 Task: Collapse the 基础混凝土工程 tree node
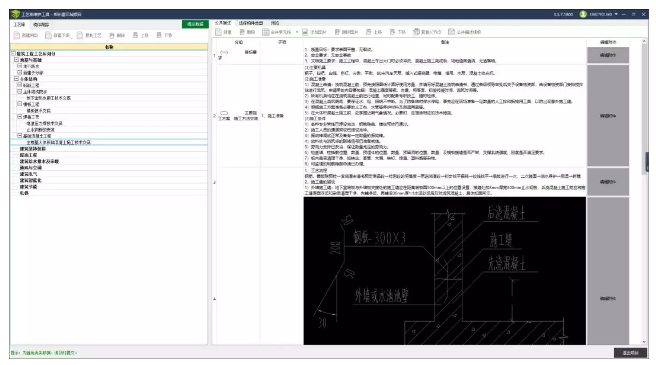tap(19, 136)
